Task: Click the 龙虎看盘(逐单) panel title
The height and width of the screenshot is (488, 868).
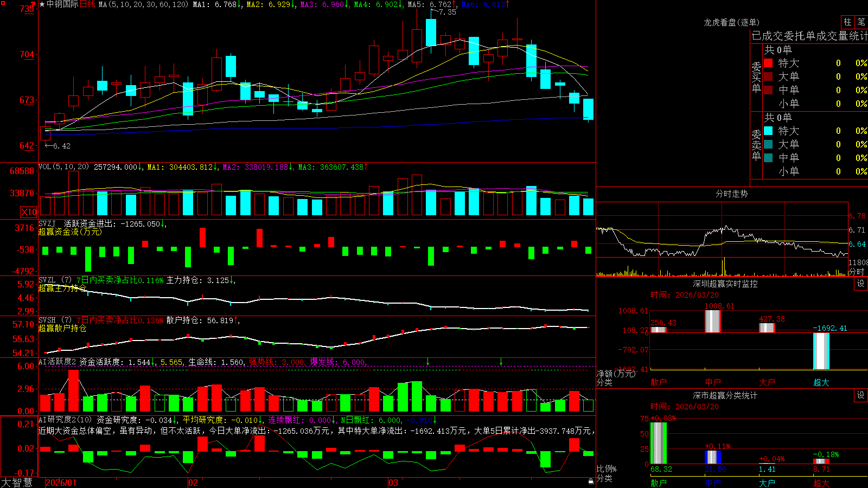Action: coord(731,22)
